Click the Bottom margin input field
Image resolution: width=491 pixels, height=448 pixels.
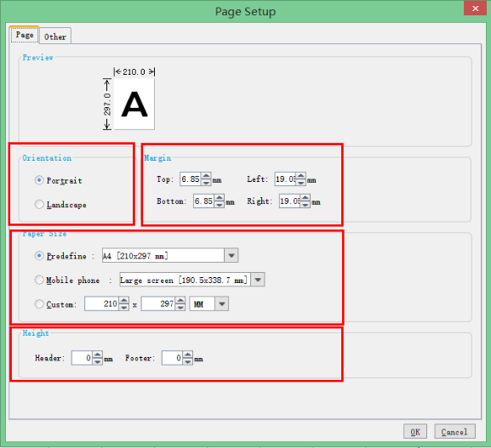(204, 201)
